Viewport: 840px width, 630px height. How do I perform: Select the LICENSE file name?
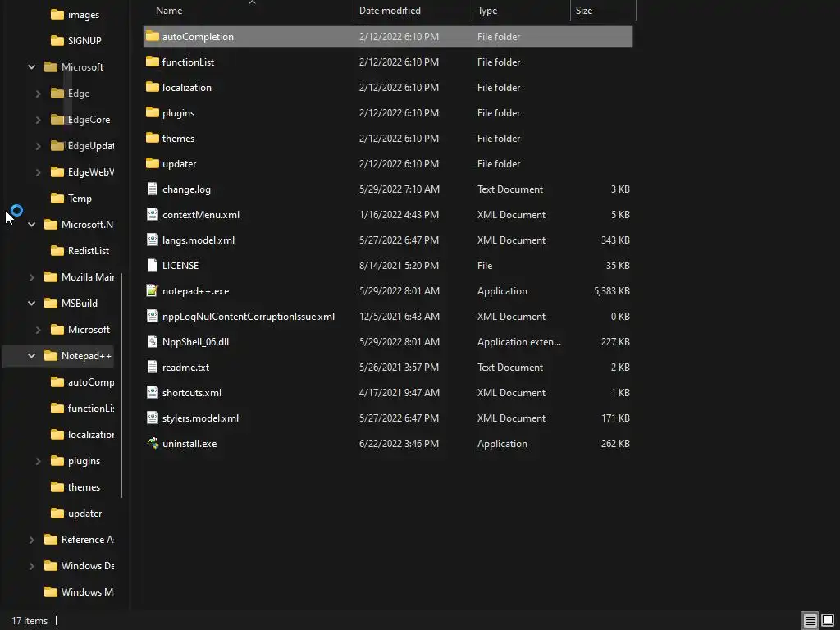click(x=180, y=265)
